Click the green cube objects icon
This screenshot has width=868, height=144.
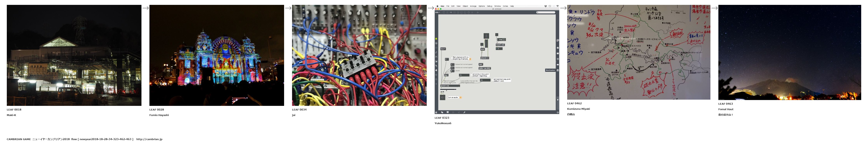coord(436,39)
